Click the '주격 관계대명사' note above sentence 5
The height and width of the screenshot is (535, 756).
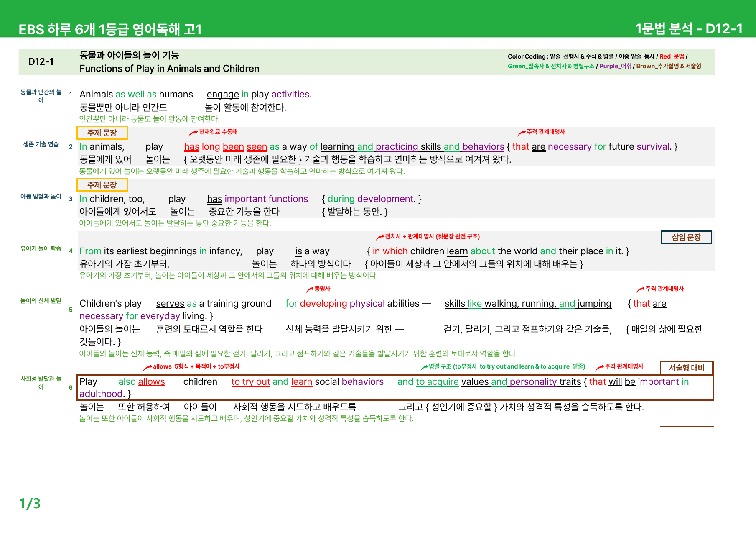pyautogui.click(x=664, y=289)
